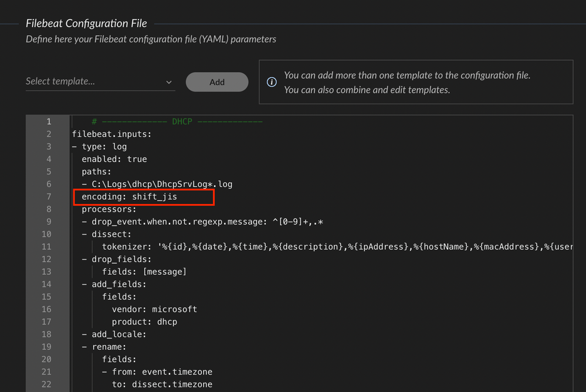Click the product: dhcp line
Image resolution: width=586 pixels, height=392 pixels.
[x=144, y=322]
